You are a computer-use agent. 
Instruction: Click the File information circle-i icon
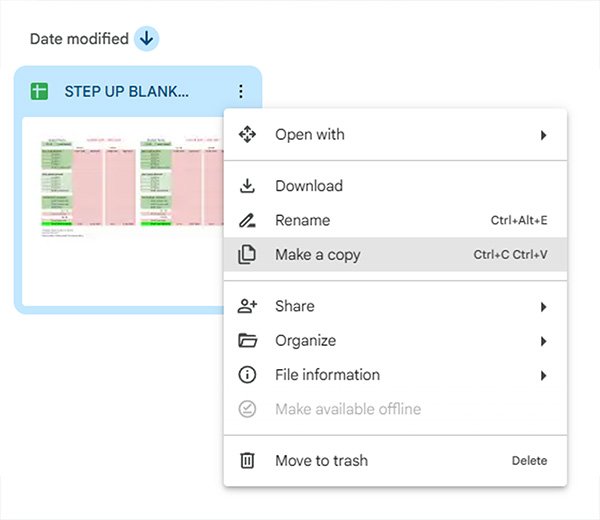click(247, 375)
